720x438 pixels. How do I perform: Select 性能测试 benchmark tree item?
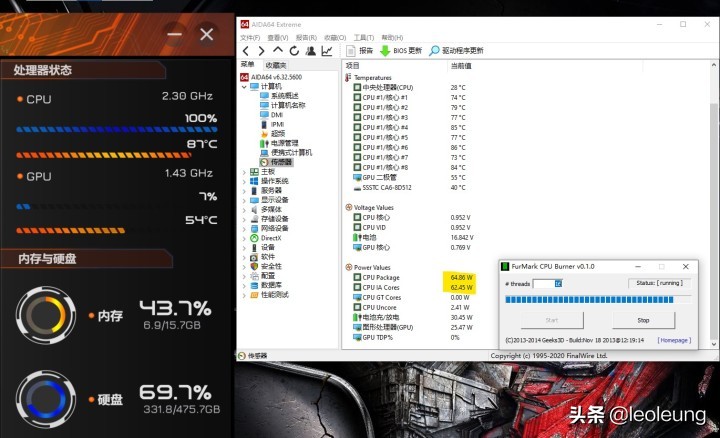269,295
